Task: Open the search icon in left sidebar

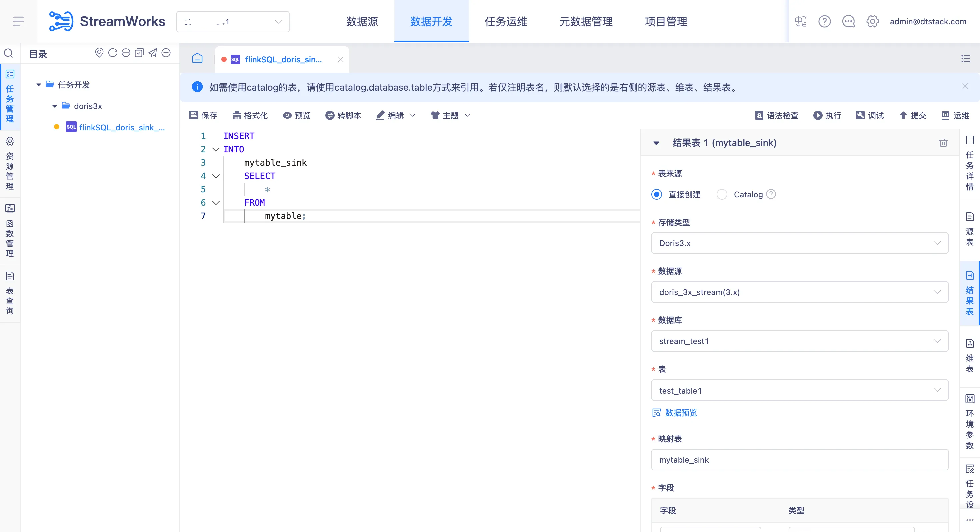Action: tap(8, 53)
